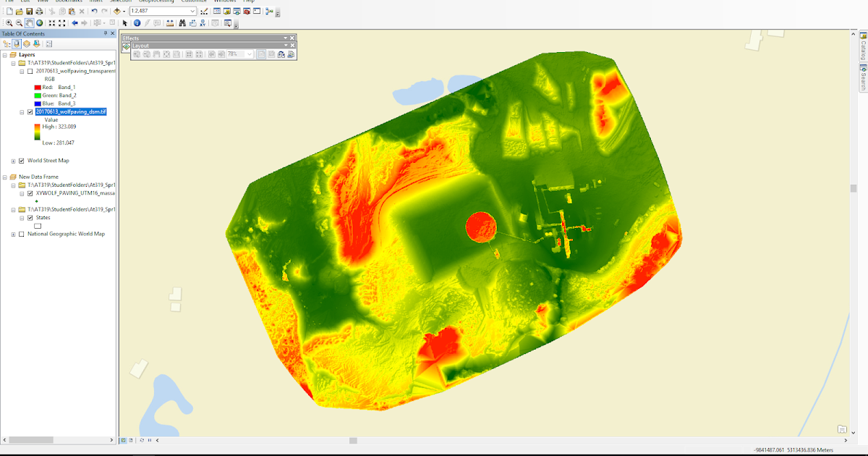
Task: Click the red swatch for Band_1
Action: pyautogui.click(x=38, y=89)
